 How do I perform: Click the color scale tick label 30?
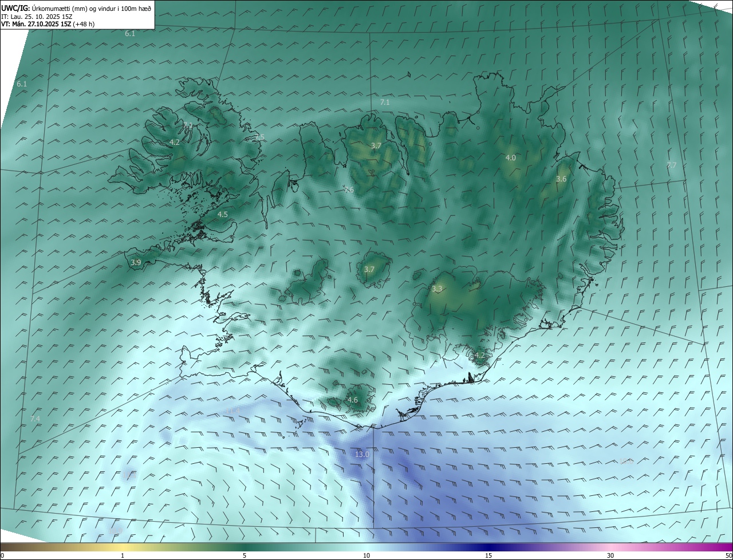point(610,555)
